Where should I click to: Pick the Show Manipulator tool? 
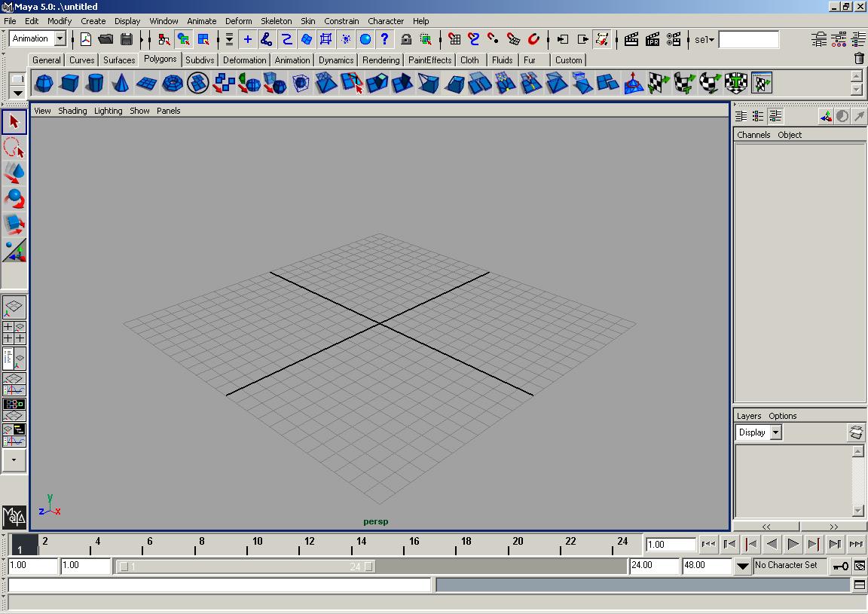tap(14, 250)
